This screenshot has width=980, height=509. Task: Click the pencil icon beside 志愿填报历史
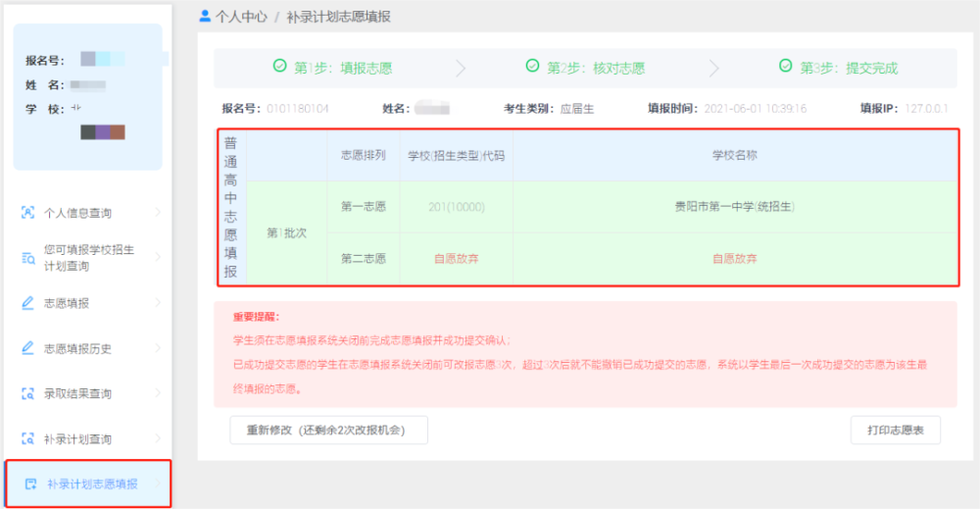click(x=28, y=348)
